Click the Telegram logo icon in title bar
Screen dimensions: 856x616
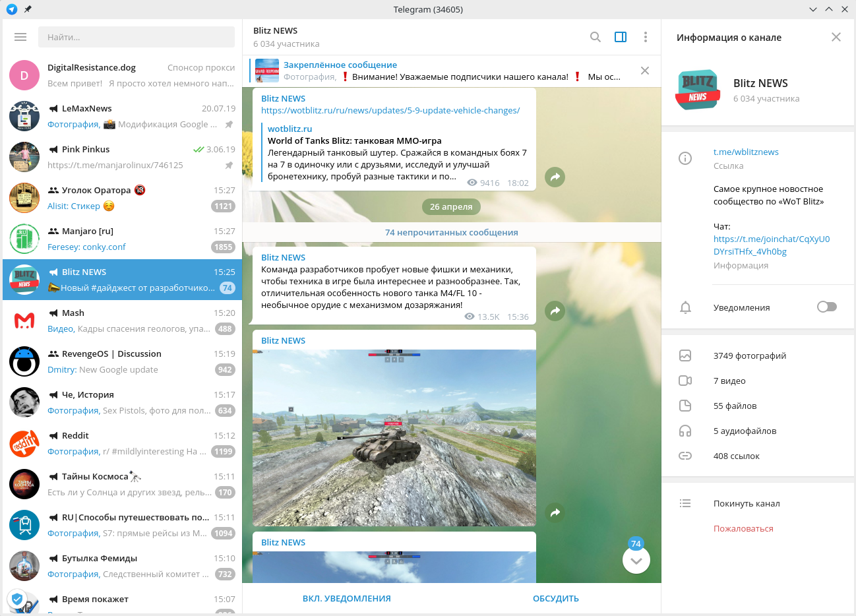tap(11, 9)
